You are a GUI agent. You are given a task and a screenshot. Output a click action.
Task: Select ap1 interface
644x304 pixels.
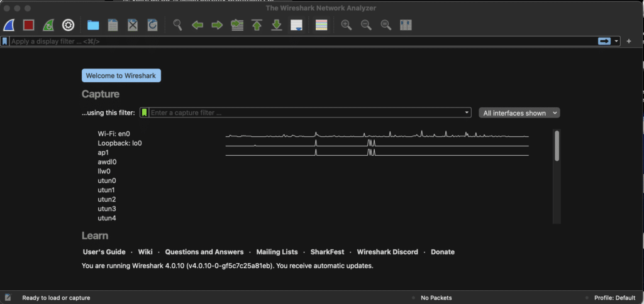point(103,153)
